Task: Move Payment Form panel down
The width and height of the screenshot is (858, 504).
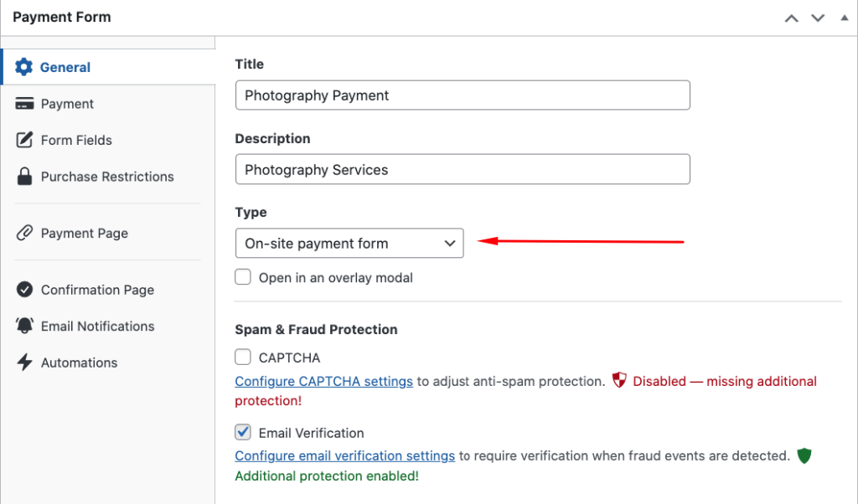Action: point(818,18)
